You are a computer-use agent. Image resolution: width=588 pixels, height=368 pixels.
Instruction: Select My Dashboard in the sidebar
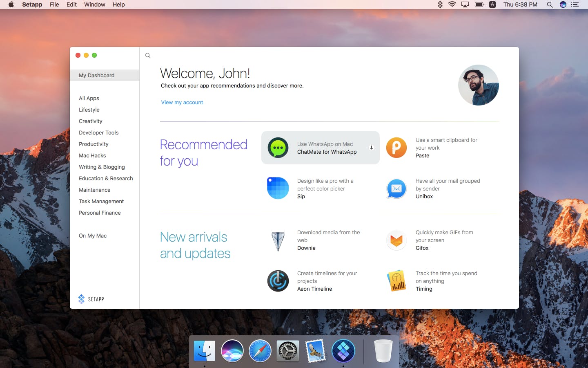pos(105,75)
